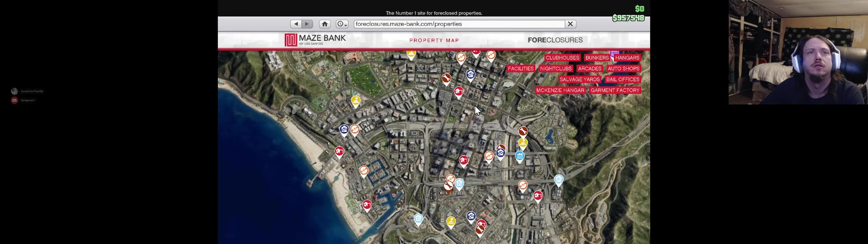Viewport: 868px width, 244px height.
Task: Open the browser home page icon
Action: tap(325, 24)
